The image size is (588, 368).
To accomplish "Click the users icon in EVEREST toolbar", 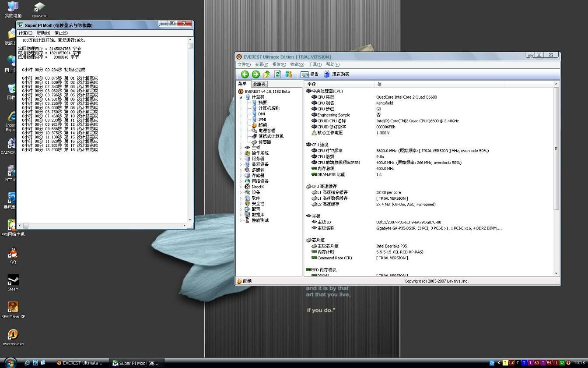I will click(289, 74).
